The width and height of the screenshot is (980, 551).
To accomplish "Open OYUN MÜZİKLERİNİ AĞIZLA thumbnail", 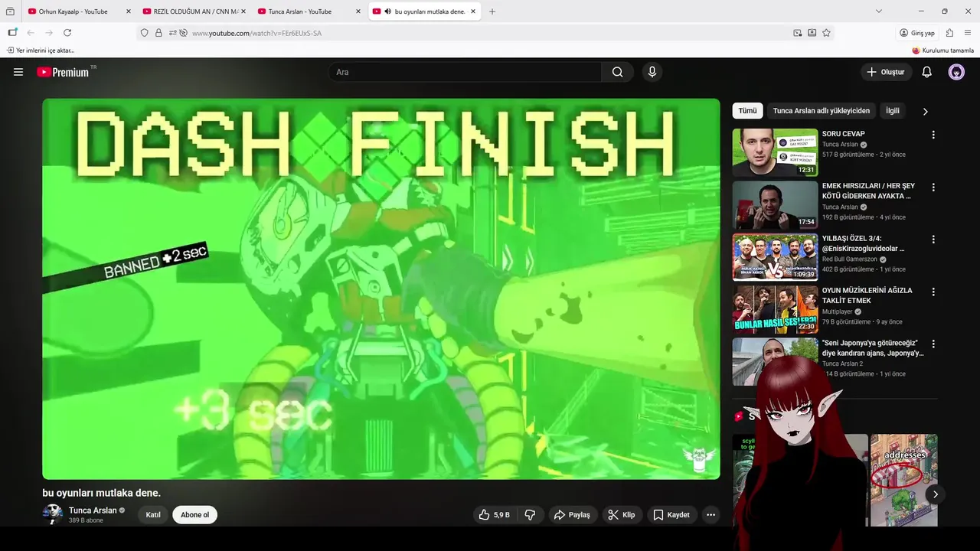I will click(775, 309).
